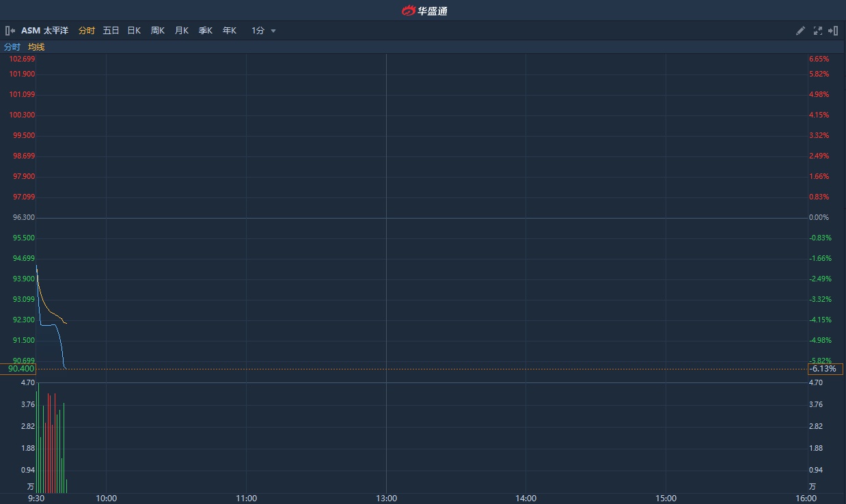Switch to 日K daily candlestick tab

click(x=134, y=31)
